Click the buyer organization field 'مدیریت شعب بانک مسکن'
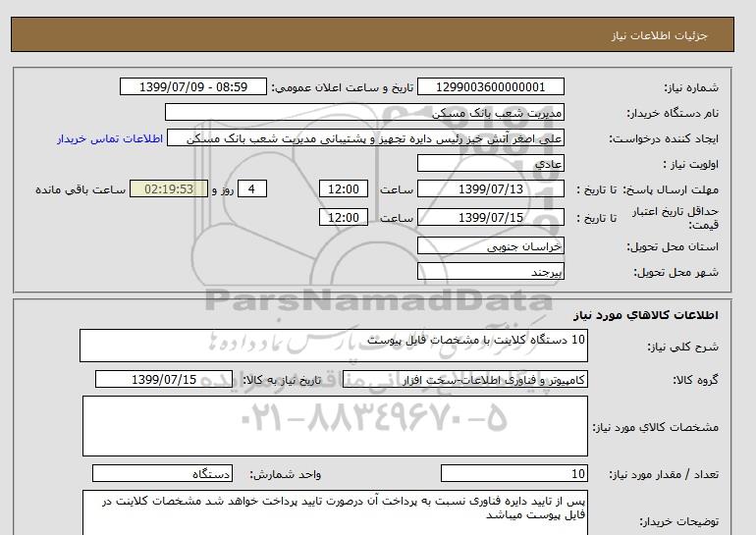 [x=364, y=112]
